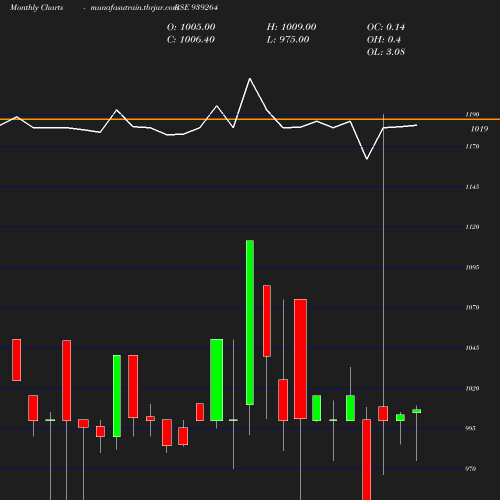Click the 1145 price axis label
Viewport: 500px width, 500px height.
pyautogui.click(x=472, y=187)
